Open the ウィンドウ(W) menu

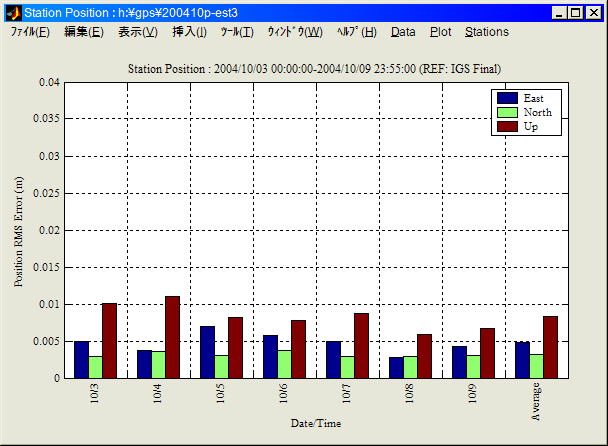click(x=294, y=32)
